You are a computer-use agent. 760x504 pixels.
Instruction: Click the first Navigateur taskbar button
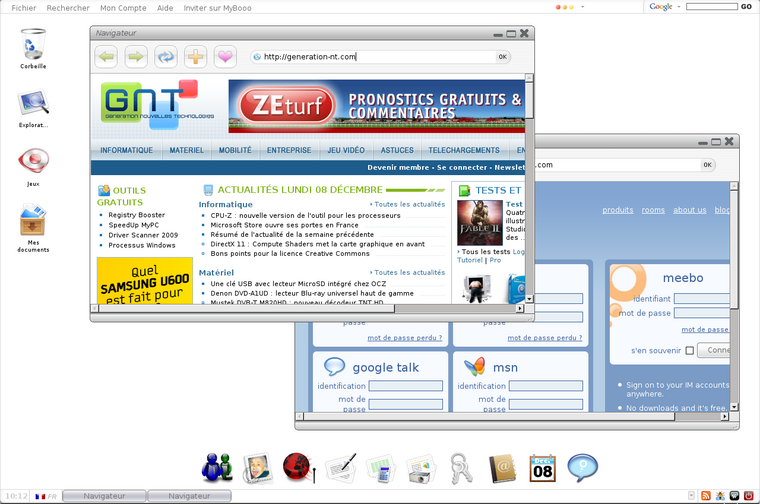pyautogui.click(x=104, y=496)
